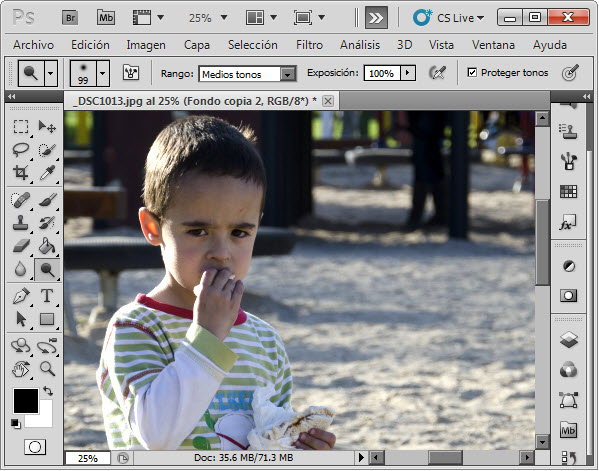
Task: Toggle airbrush mode in options bar
Action: (437, 73)
